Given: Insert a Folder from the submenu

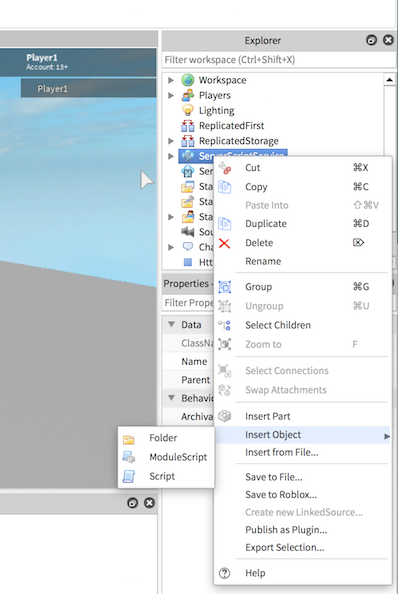Looking at the screenshot, I should [x=166, y=438].
